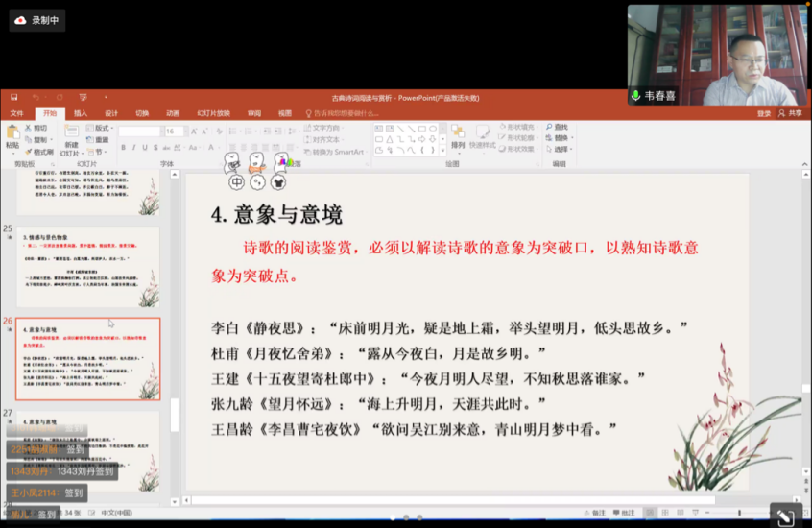Switch to Normal view in status bar
Image resolution: width=812 pixels, height=528 pixels.
[x=650, y=513]
